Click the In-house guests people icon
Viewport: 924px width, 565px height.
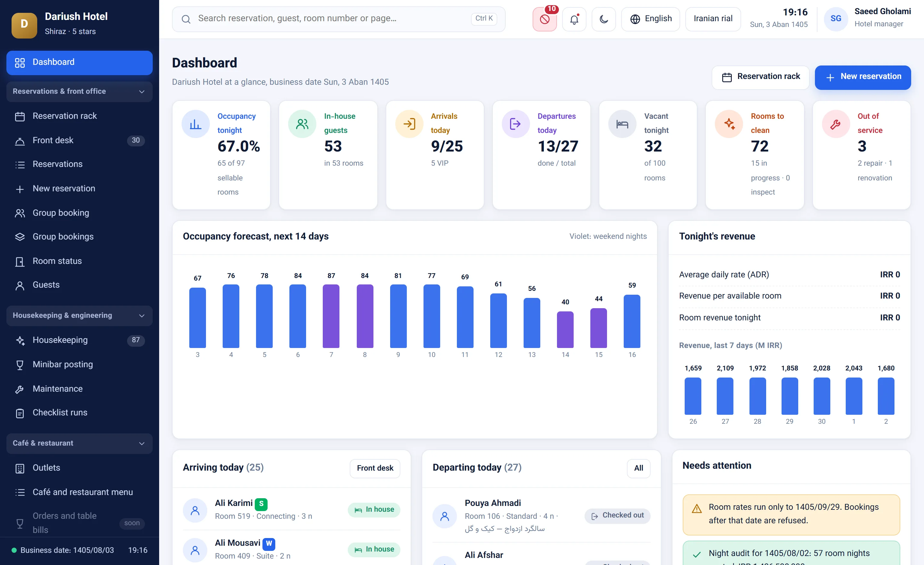coord(302,124)
